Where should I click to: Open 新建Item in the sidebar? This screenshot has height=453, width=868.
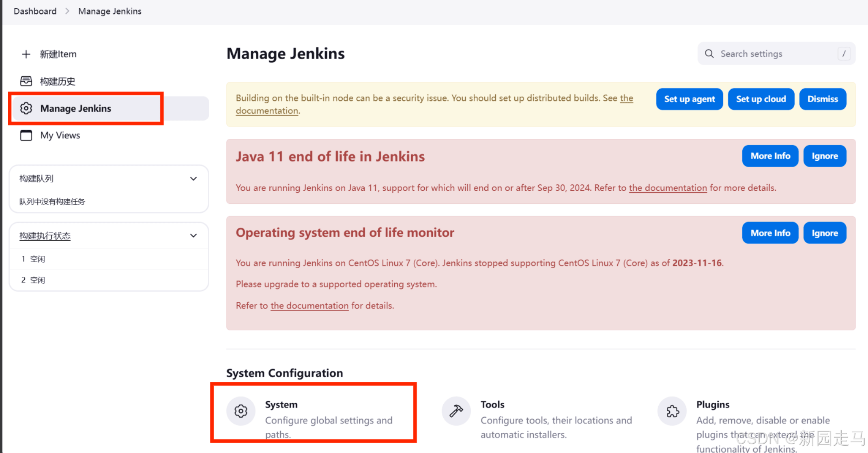tap(58, 54)
